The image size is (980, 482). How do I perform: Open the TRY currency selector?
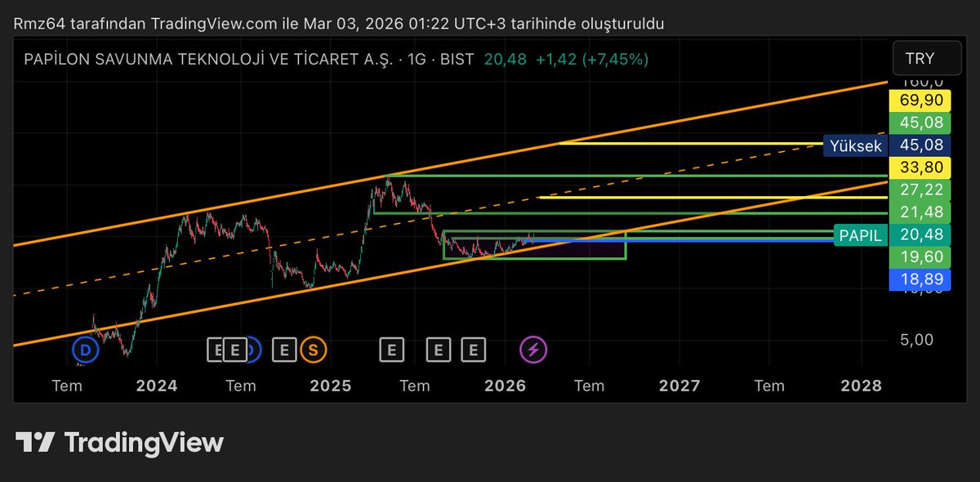(x=925, y=59)
